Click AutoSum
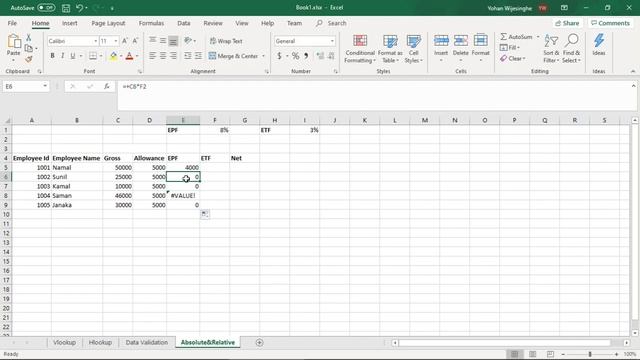 (516, 37)
